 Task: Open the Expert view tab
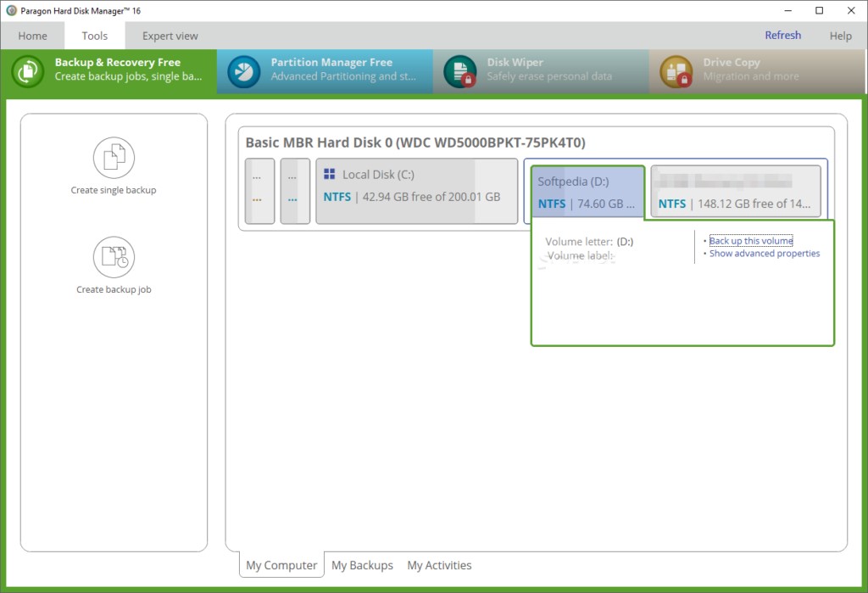point(170,36)
